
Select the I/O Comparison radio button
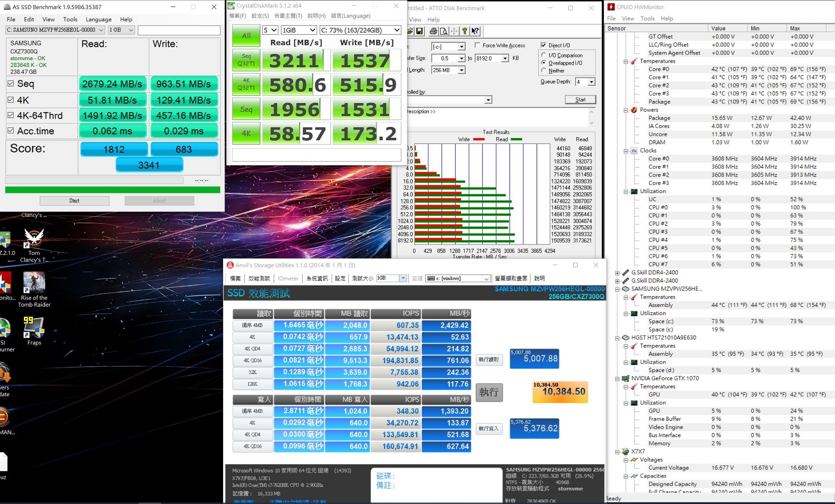(544, 55)
